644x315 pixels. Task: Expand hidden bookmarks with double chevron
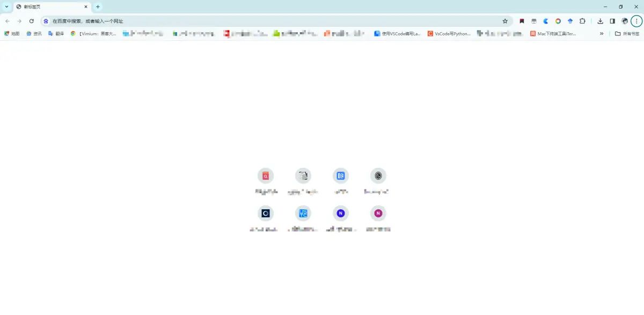602,33
